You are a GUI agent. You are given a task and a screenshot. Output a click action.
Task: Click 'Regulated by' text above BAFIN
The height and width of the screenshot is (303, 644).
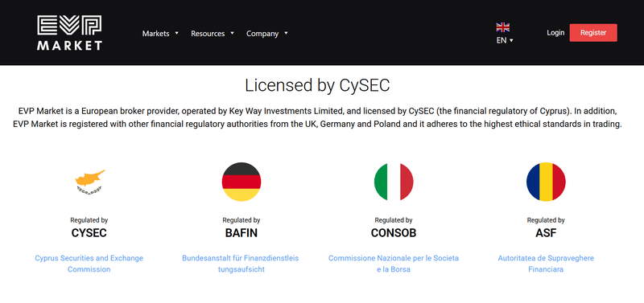click(x=242, y=220)
